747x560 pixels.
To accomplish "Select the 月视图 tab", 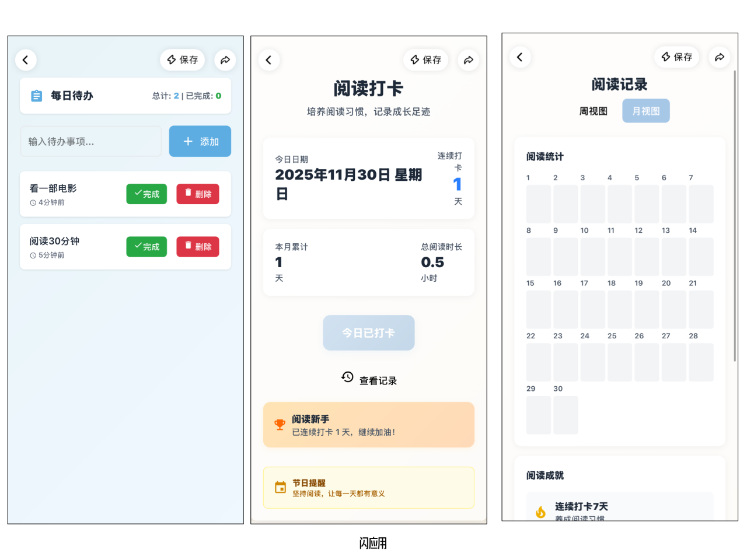I will coord(645,110).
